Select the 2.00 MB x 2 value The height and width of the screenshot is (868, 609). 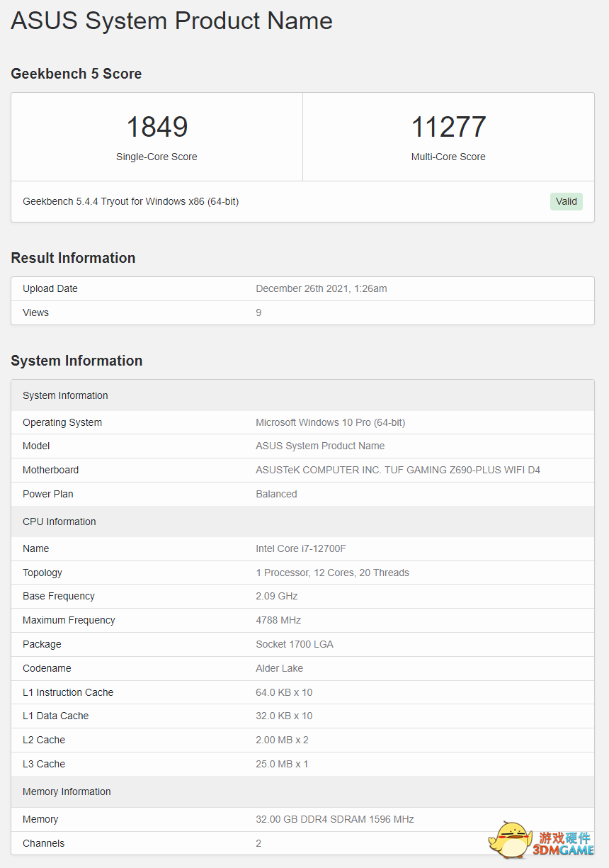click(282, 740)
